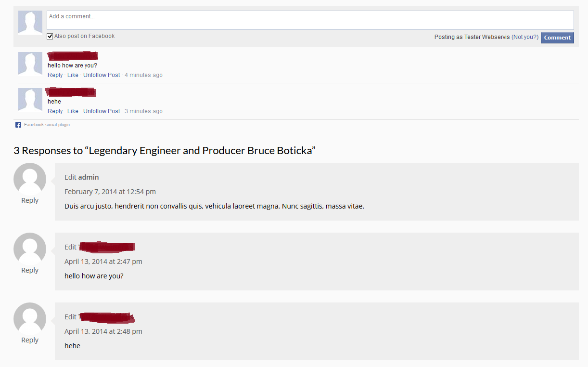Unfollow Post on the 3 minutes ago comment
The height and width of the screenshot is (367, 588).
(x=102, y=111)
